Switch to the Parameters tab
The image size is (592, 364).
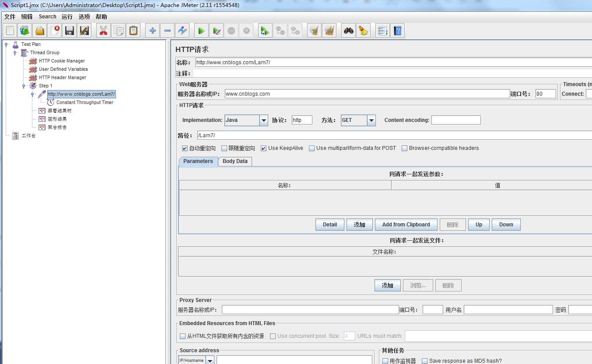pyautogui.click(x=198, y=161)
